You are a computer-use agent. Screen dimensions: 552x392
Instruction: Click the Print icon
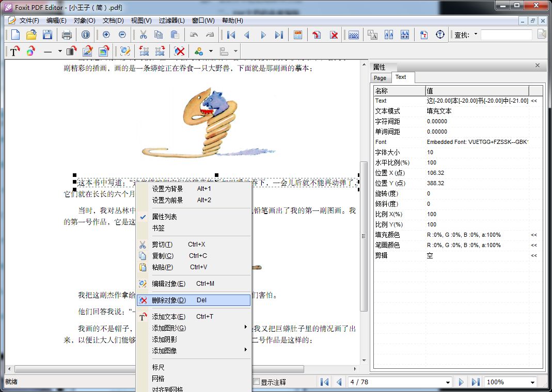click(x=67, y=35)
